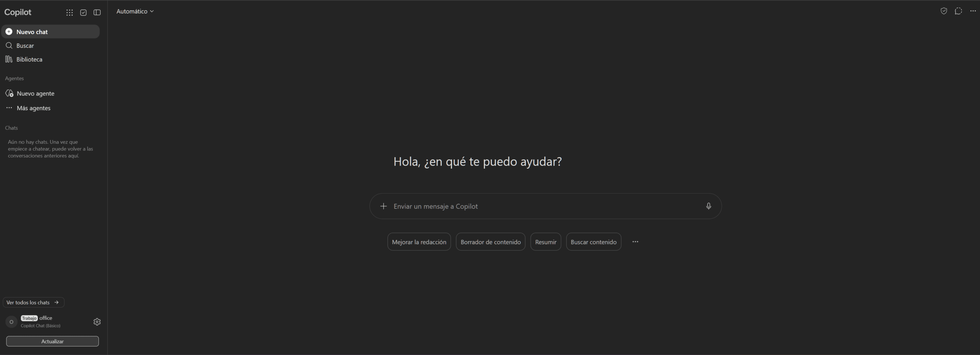Click the chat bubble icon top right
Image resolution: width=980 pixels, height=355 pixels.
[x=958, y=11]
